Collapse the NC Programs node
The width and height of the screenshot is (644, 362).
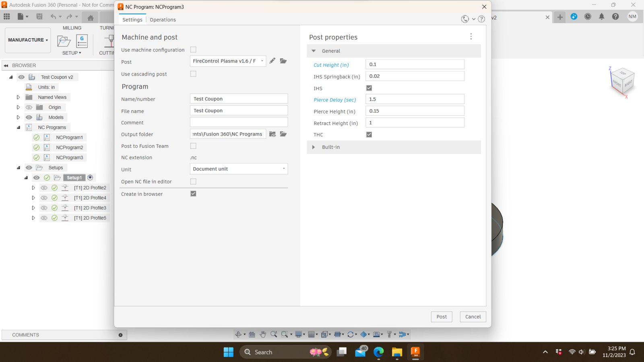(18, 127)
